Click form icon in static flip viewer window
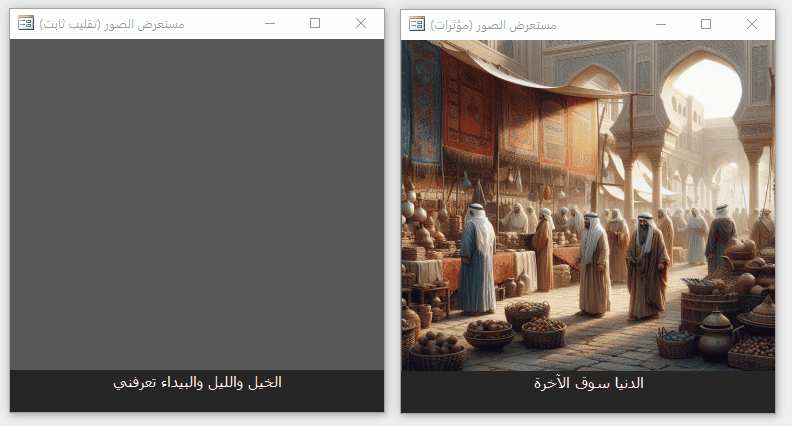This screenshot has width=792, height=426. (26, 23)
